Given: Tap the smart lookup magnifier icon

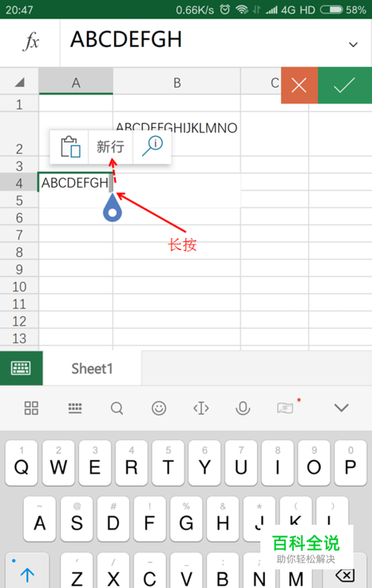Looking at the screenshot, I should pyautogui.click(x=153, y=146).
